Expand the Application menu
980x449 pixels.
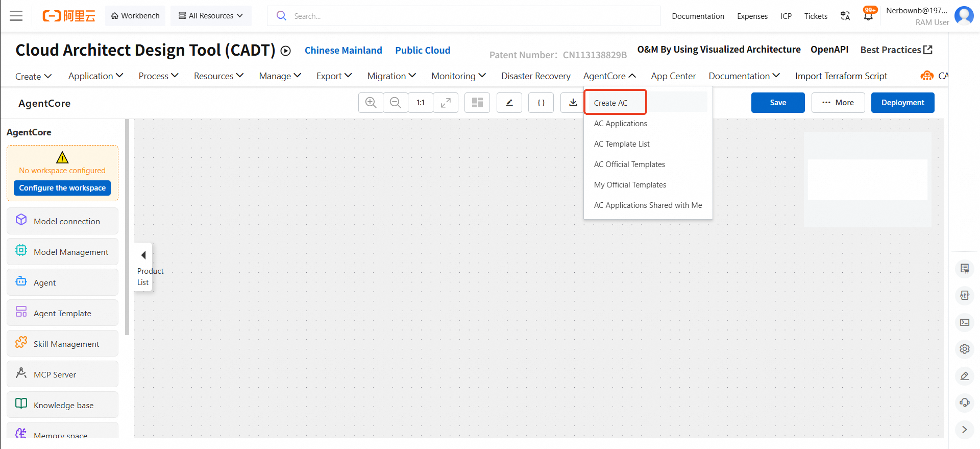click(x=96, y=76)
